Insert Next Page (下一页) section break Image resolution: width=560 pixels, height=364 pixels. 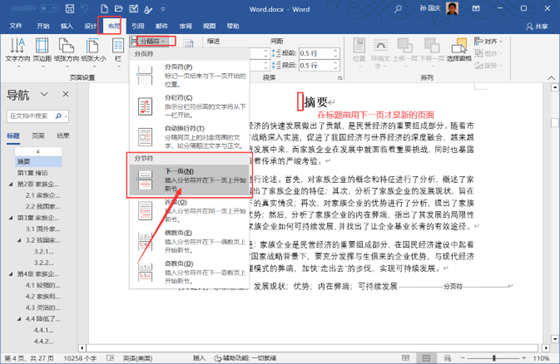click(189, 180)
